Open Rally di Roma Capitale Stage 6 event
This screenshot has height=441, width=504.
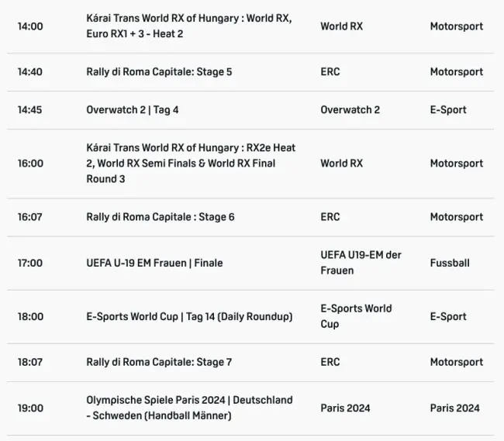[161, 217]
